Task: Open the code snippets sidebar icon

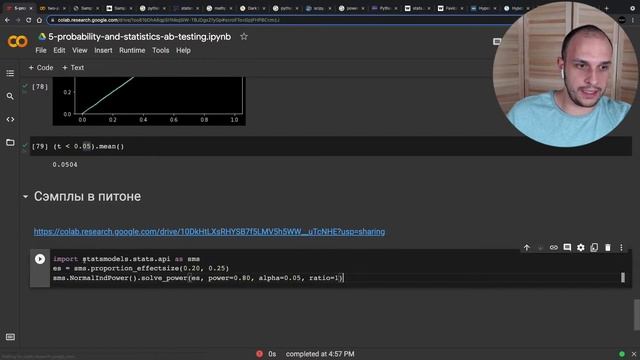Action: pos(10,119)
